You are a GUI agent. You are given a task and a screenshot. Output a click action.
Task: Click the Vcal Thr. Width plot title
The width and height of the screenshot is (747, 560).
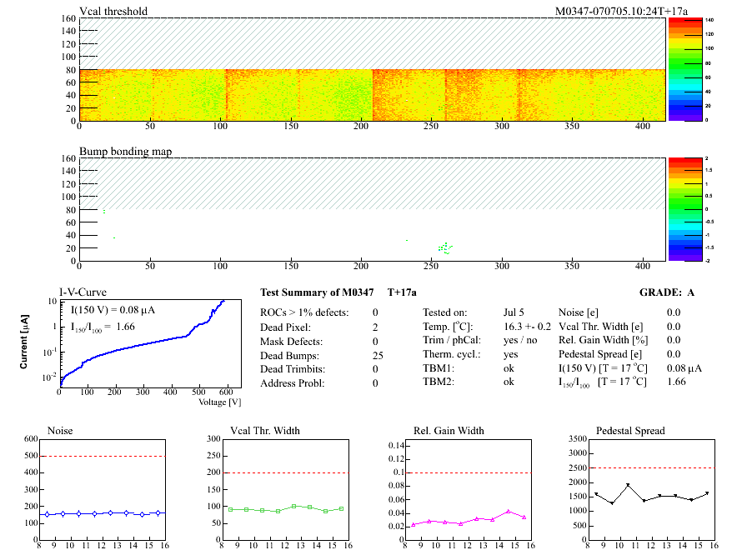click(x=265, y=431)
